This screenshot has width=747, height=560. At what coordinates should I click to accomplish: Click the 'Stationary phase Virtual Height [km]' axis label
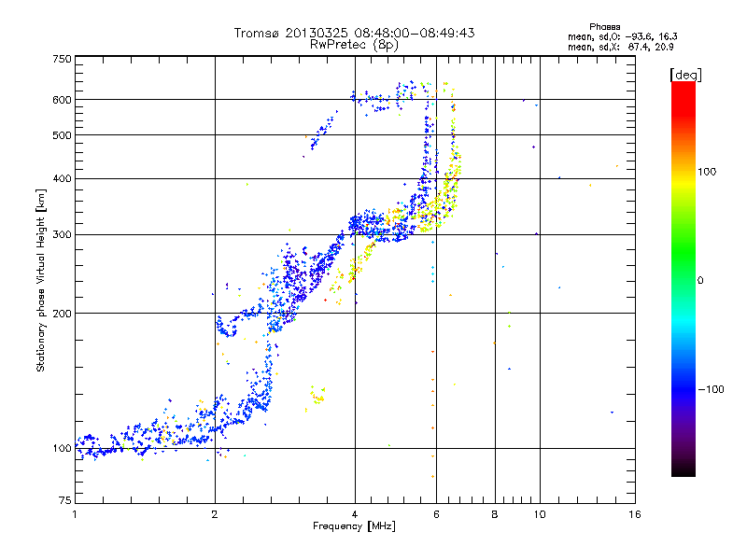click(41, 281)
